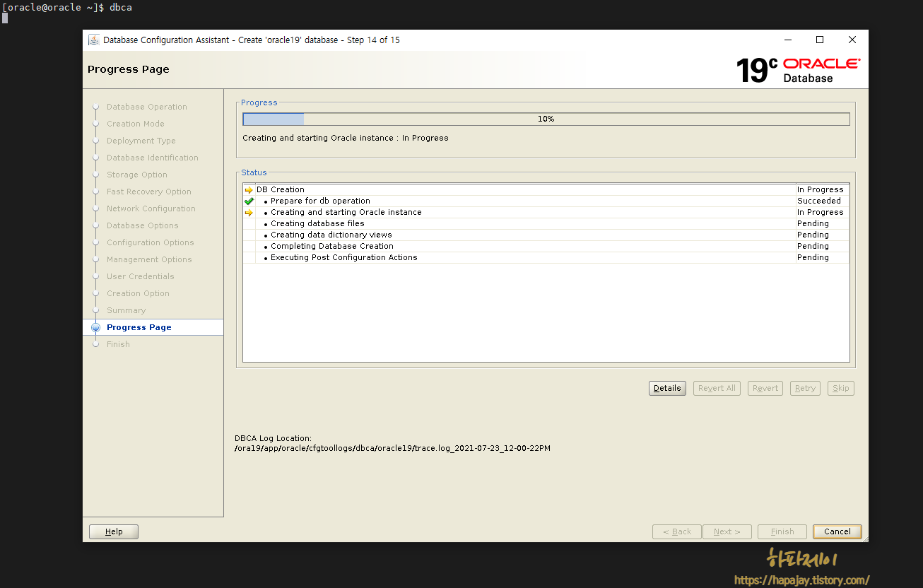Click the Database Operation step bullet
This screenshot has width=923, height=588.
click(95, 107)
